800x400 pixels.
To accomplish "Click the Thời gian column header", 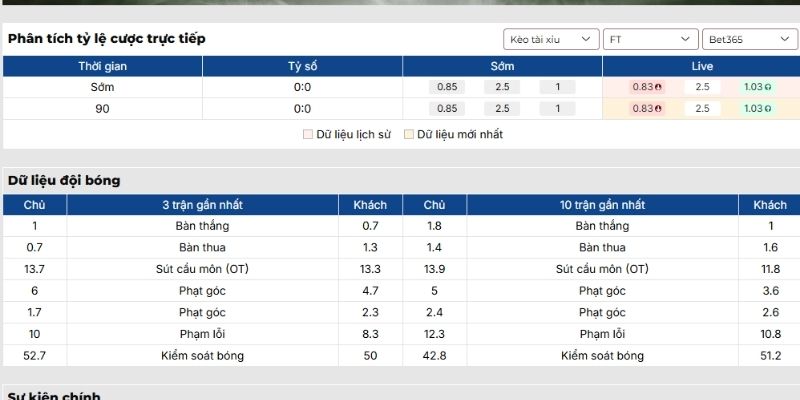I will coord(103,66).
